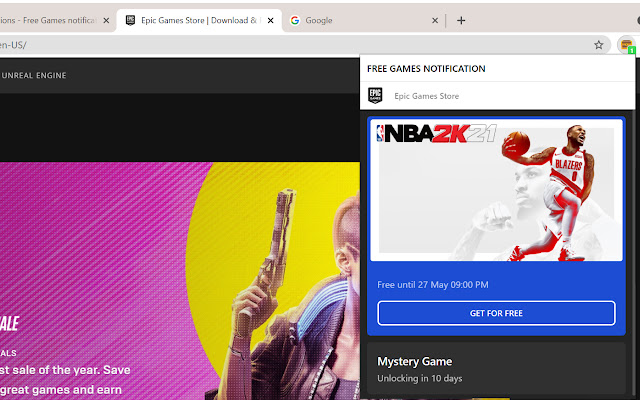Click the 'FREE GAMES NOTIFICATION' header
640x400 pixels.
pos(426,69)
